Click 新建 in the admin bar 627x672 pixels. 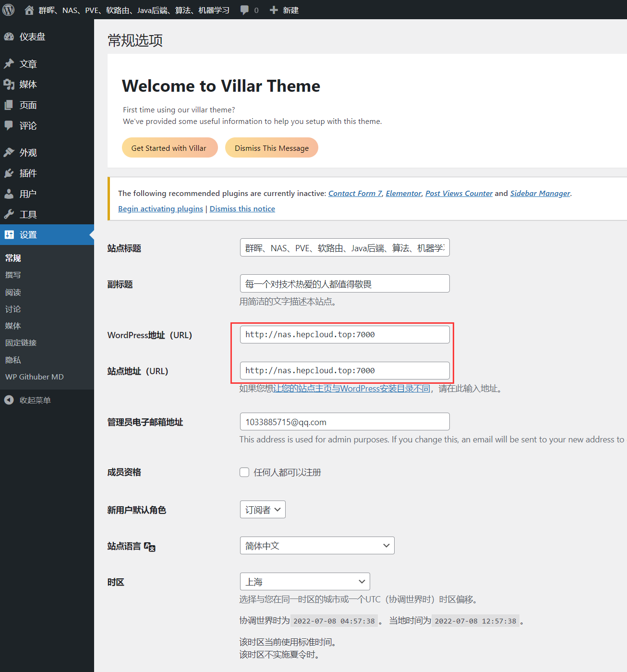pos(291,10)
